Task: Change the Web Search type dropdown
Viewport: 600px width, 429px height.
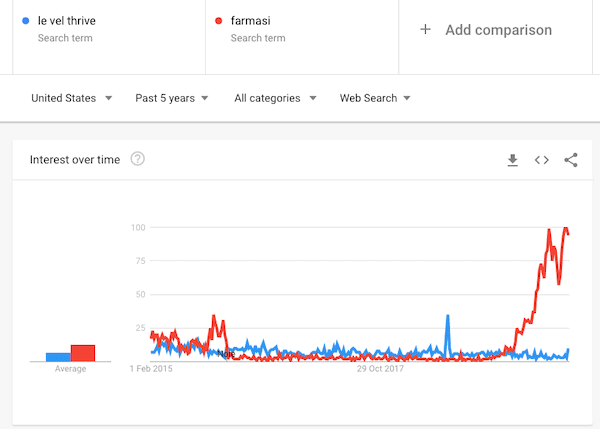Action: (375, 98)
